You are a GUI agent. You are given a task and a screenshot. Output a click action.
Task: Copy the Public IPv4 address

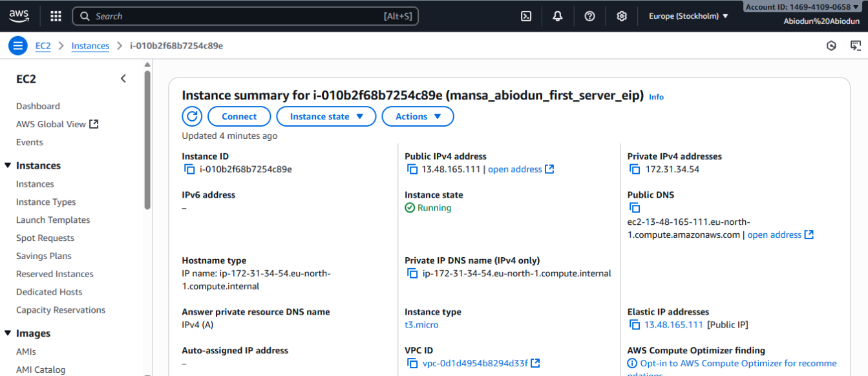[x=412, y=169]
